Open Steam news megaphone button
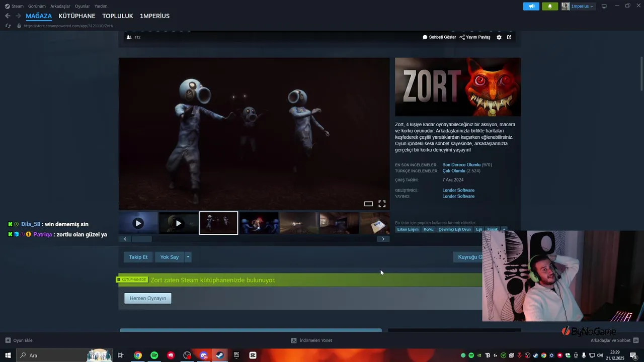 pos(531,7)
